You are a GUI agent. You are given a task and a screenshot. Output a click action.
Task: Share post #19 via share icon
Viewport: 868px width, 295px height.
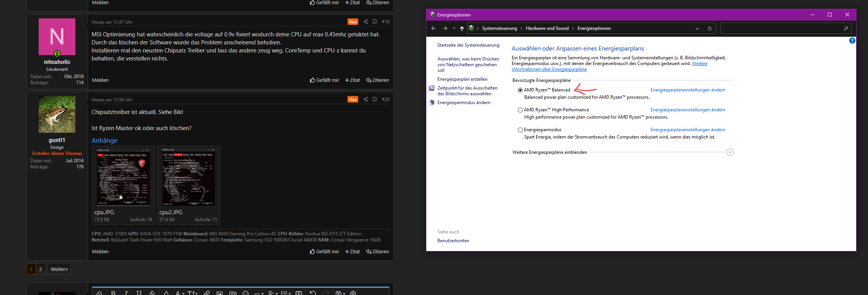(x=365, y=22)
